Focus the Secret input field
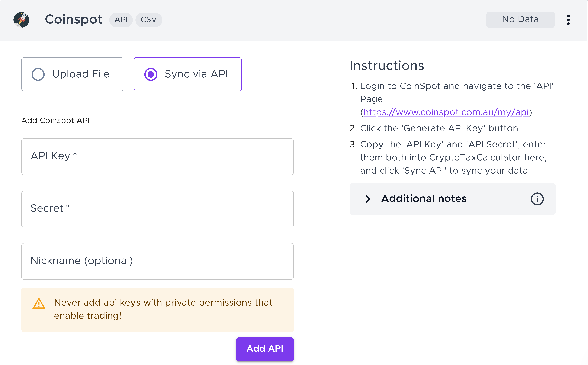 158,209
